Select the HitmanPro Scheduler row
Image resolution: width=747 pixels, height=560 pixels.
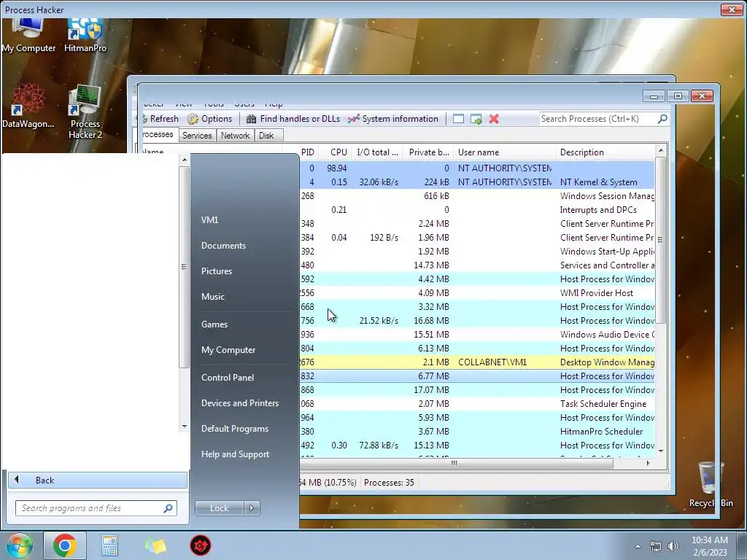pos(477,431)
